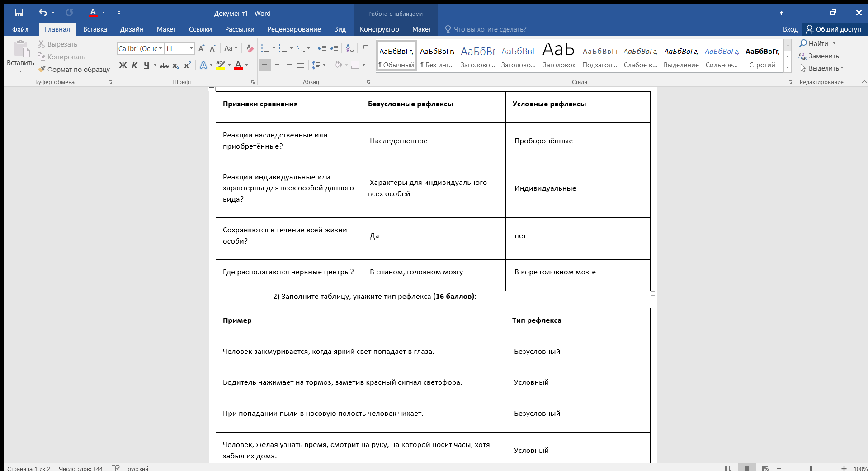Image resolution: width=868 pixels, height=471 pixels.
Task: Open the font name dropdown (Calibri)
Action: [160, 48]
